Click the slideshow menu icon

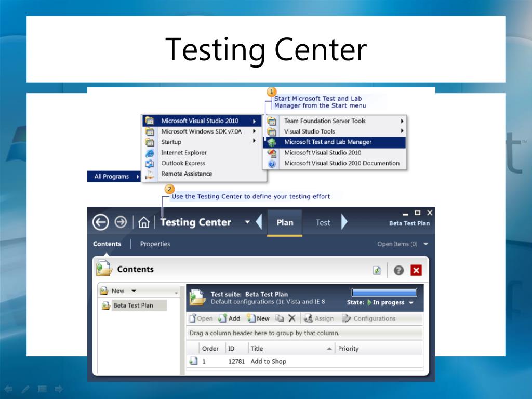[x=42, y=389]
